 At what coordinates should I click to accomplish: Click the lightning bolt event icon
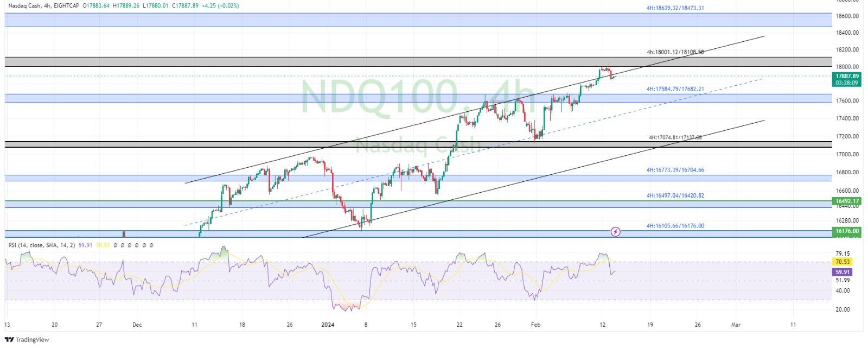point(616,232)
